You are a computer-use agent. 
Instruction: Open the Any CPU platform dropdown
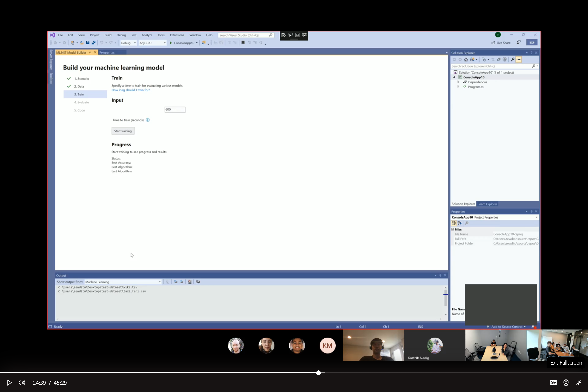pyautogui.click(x=152, y=43)
